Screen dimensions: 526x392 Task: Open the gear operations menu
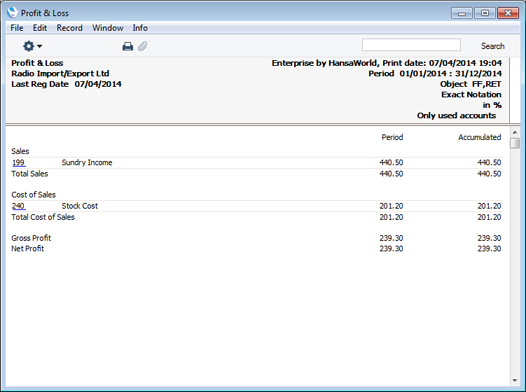32,46
